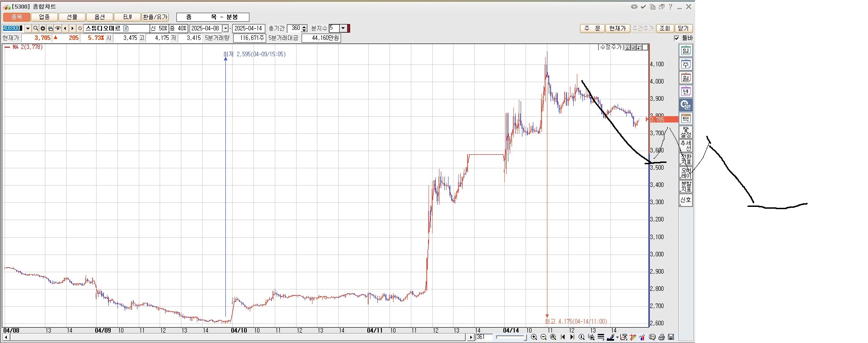Click the chart zoom slider handle
The image size is (868, 343).
(x=525, y=337)
